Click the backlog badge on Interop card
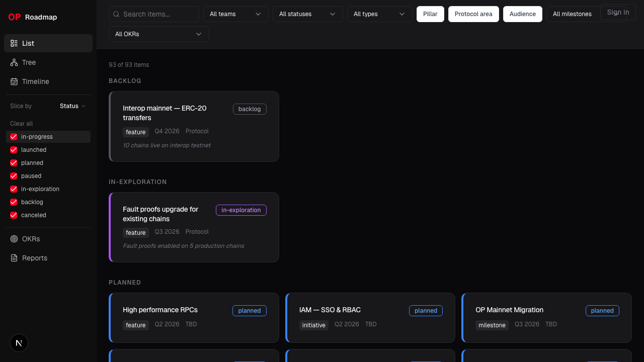This screenshot has width=644, height=362. [250, 109]
